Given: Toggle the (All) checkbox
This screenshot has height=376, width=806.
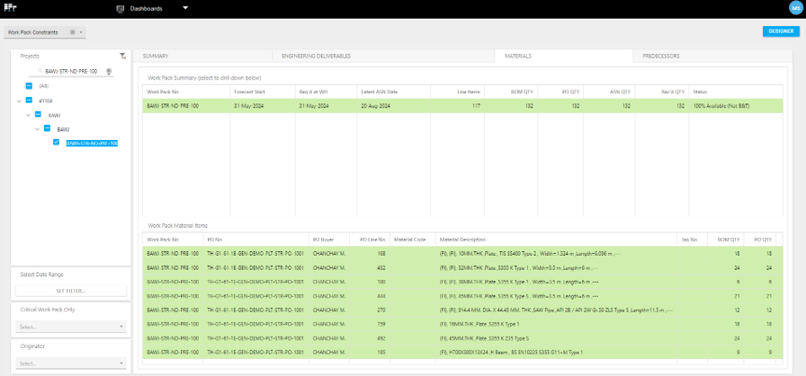Looking at the screenshot, I should [x=29, y=86].
